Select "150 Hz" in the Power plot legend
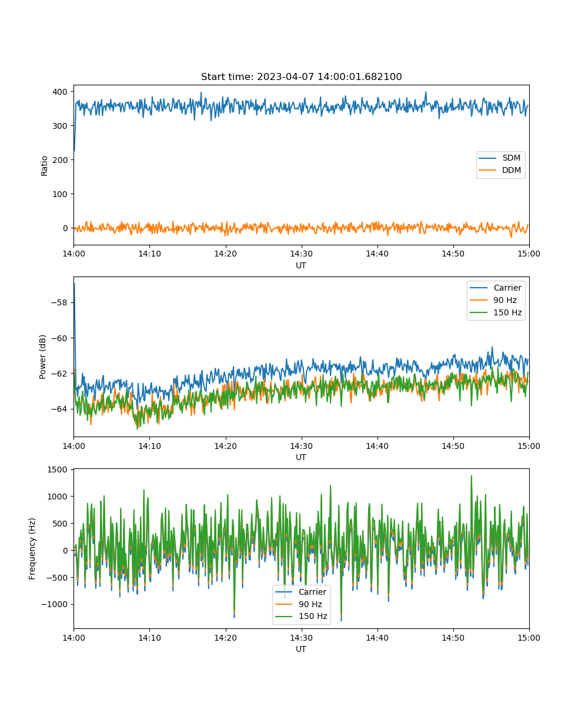Viewport: 588px width, 706px height. (x=507, y=312)
